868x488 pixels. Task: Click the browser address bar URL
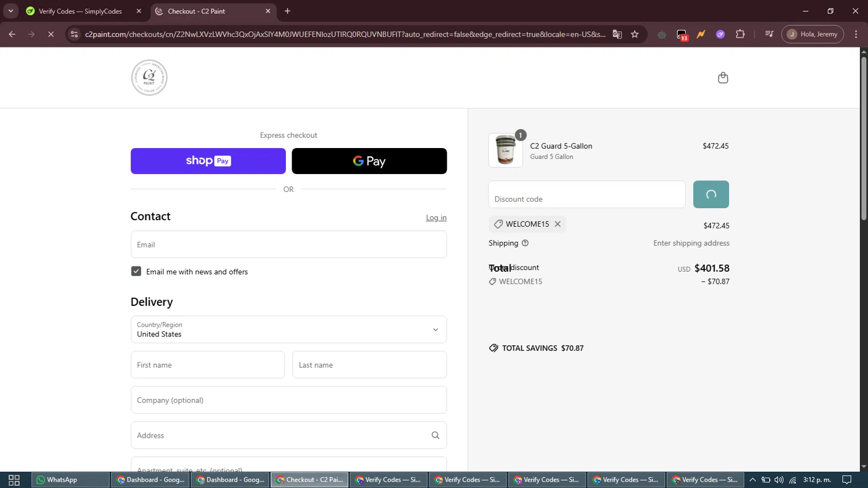coord(345,34)
